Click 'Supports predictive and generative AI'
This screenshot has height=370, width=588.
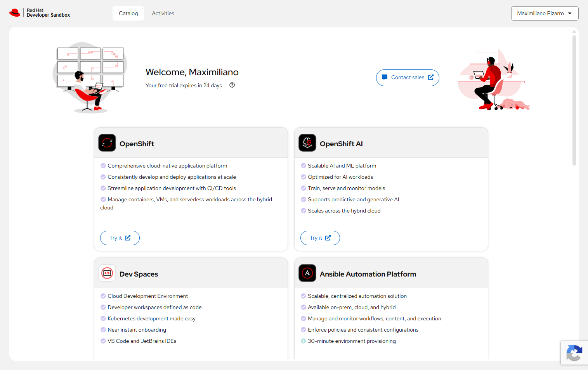tap(353, 199)
